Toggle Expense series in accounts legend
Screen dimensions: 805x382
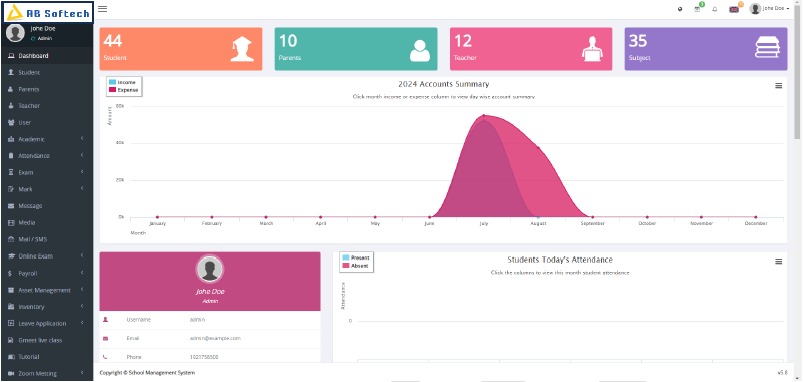click(x=124, y=90)
